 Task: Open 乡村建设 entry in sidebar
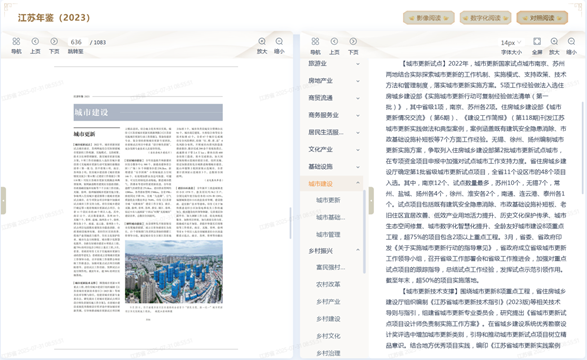[328, 319]
